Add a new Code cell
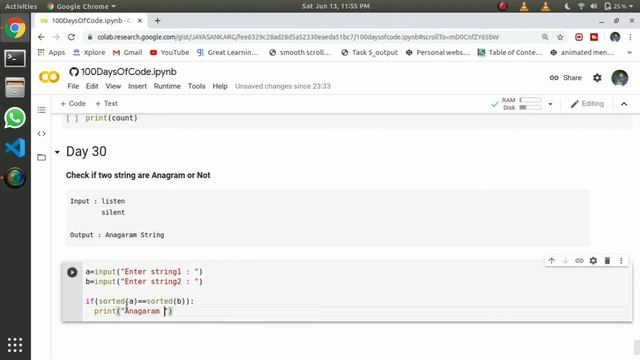 point(73,104)
